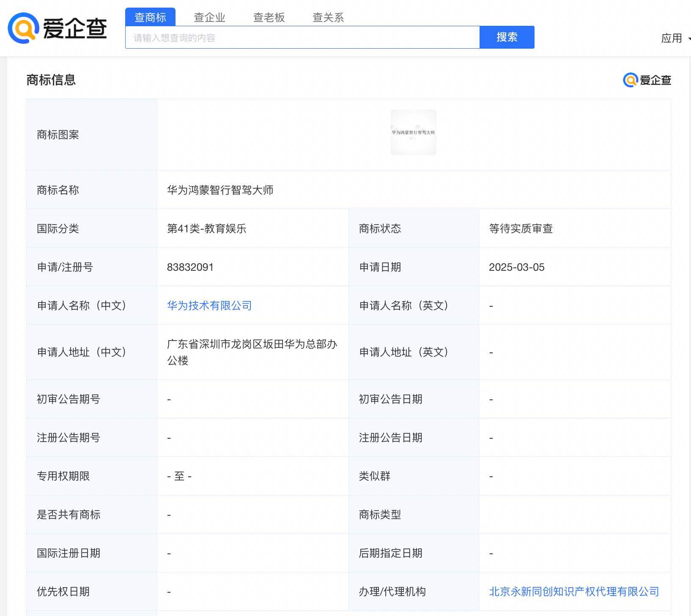The image size is (691, 616).
Task: Click the application number 83832091
Action: coord(190,267)
